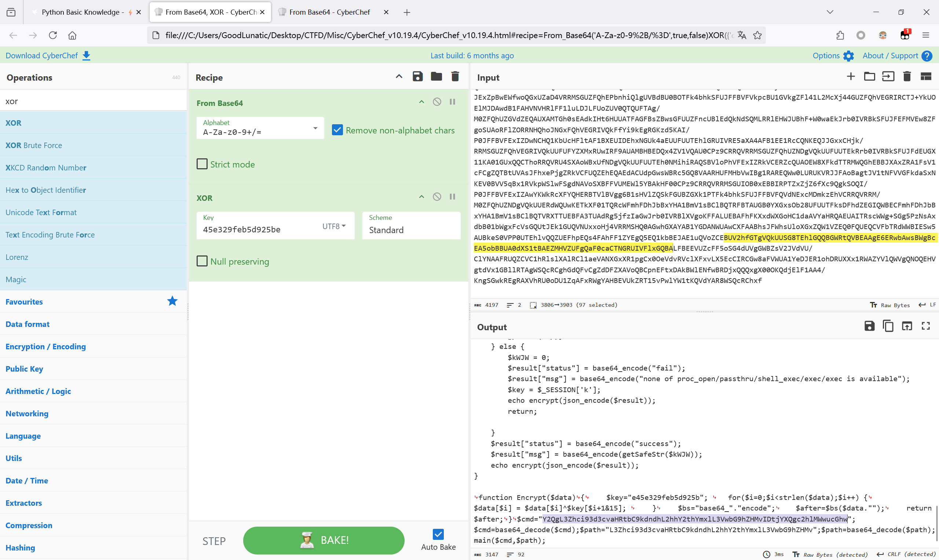Viewport: 939px width, 560px height.
Task: Toggle Remove non-alphabet chars checkbox
Action: 337,130
